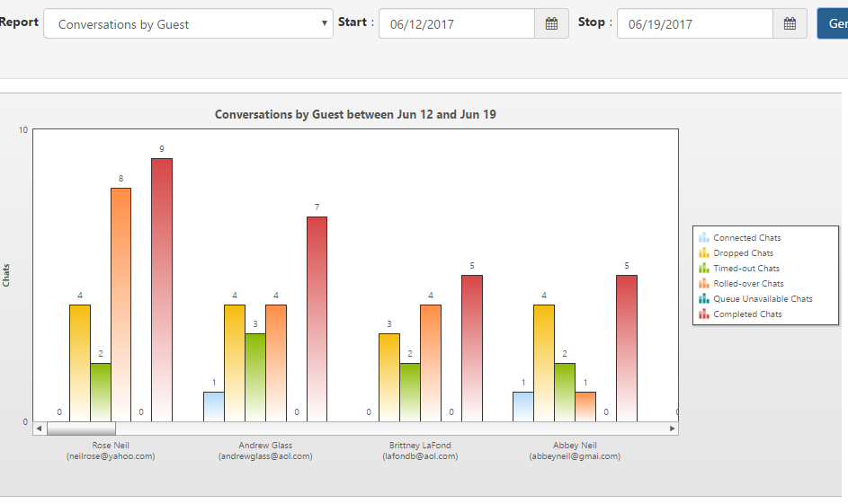The image size is (848, 504).
Task: Toggle Rolled-over Chats legend icon
Action: point(703,284)
